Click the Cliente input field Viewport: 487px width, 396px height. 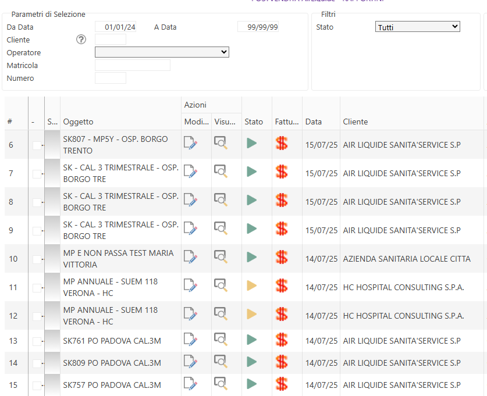pyautogui.click(x=110, y=39)
